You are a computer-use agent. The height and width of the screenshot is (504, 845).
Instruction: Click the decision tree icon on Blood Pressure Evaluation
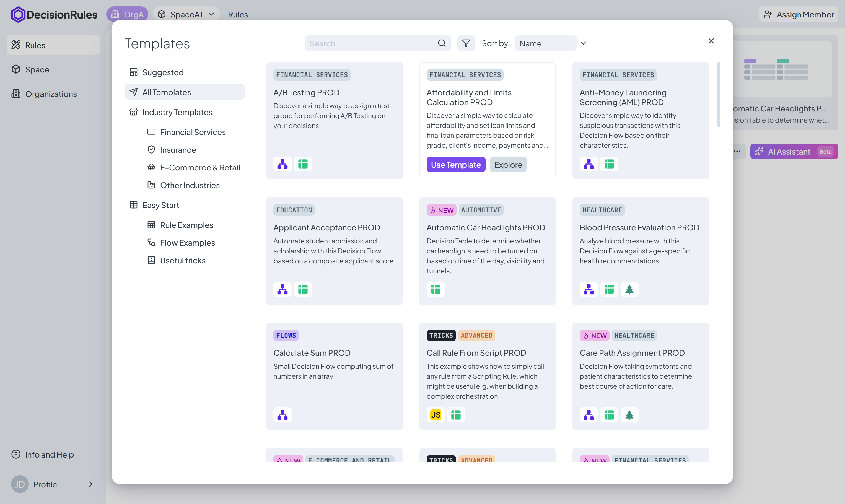pyautogui.click(x=629, y=289)
